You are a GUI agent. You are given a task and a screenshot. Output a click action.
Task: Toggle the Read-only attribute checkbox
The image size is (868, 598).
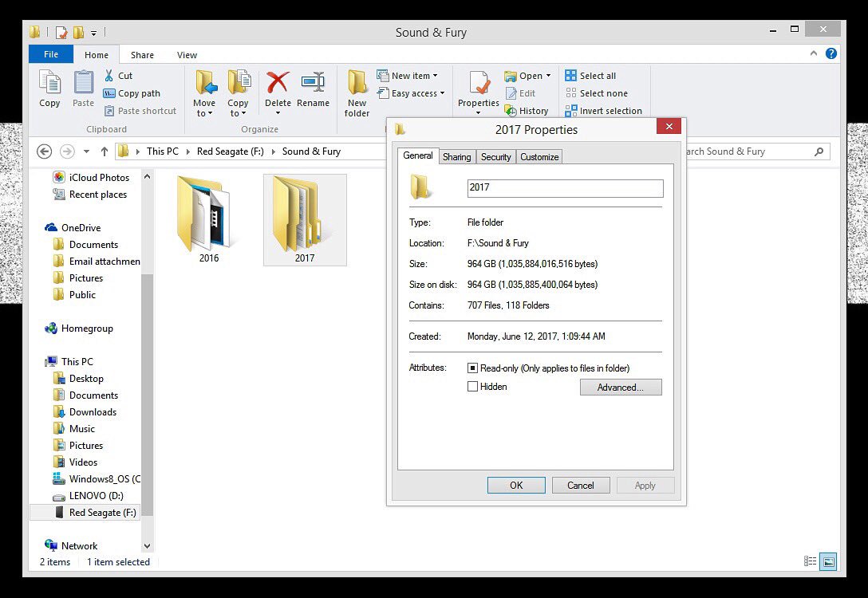[x=472, y=368]
